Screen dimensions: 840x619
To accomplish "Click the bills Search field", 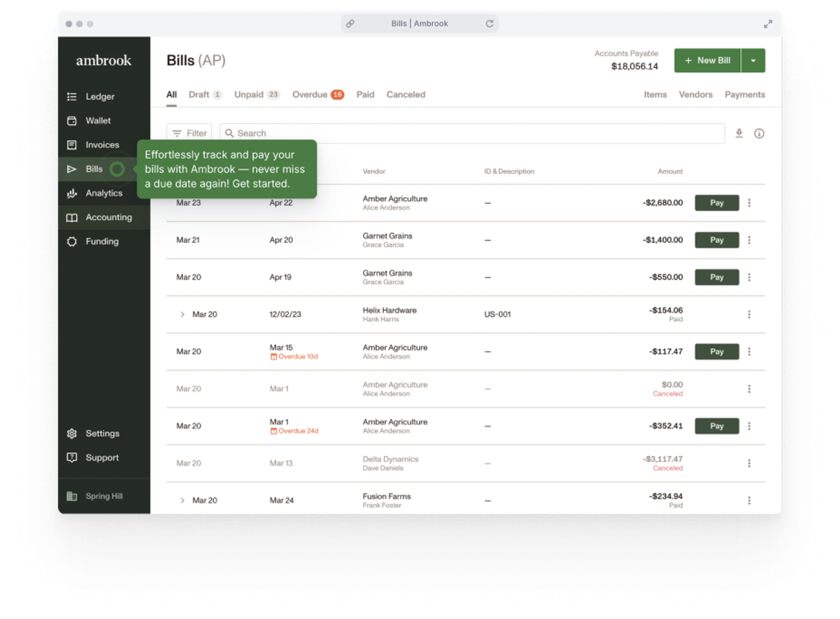I will coord(472,133).
